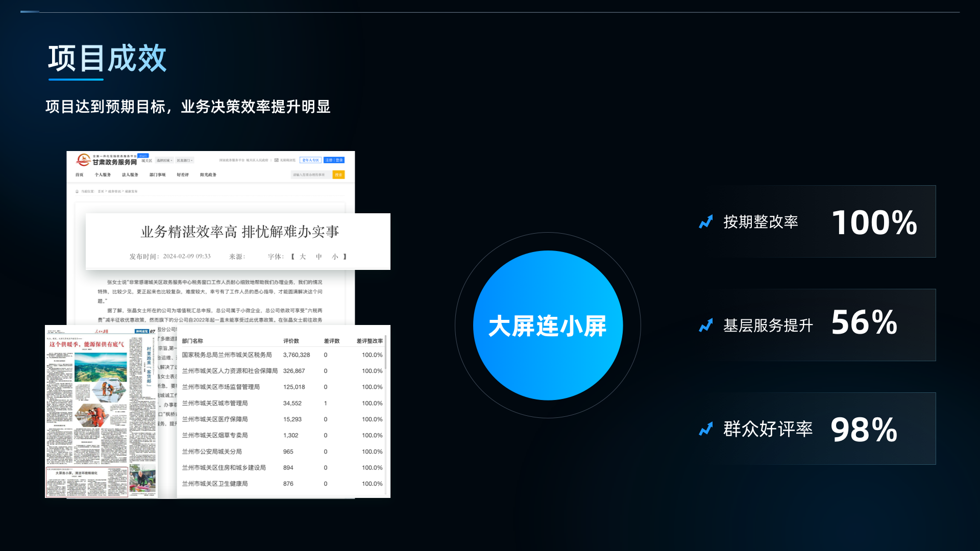The width and height of the screenshot is (980, 551).
Task: Open the 选择区域 dropdown
Action: [164, 160]
